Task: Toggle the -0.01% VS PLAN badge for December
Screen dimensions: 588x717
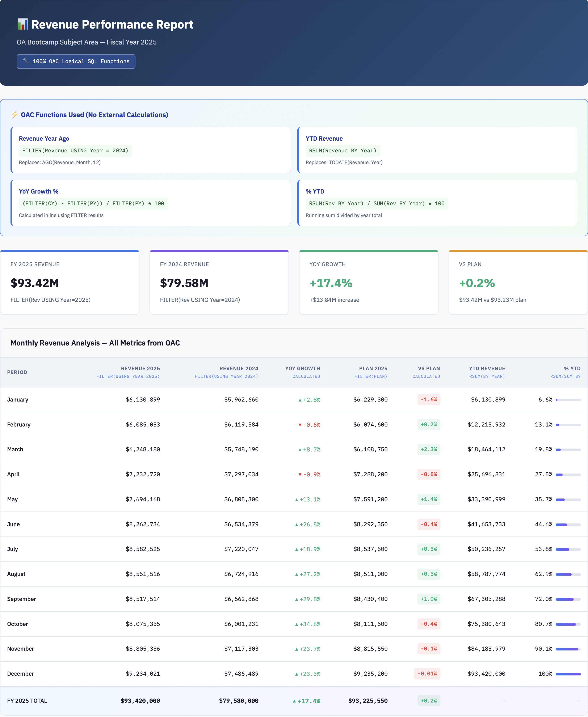Action: point(427,674)
